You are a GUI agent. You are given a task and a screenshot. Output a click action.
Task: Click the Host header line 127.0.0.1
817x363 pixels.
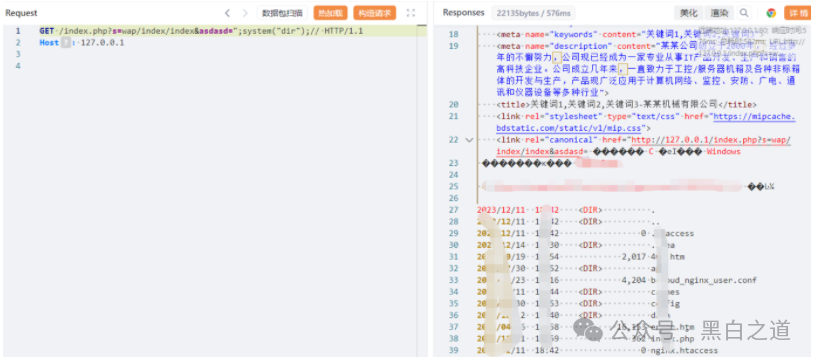(x=82, y=43)
